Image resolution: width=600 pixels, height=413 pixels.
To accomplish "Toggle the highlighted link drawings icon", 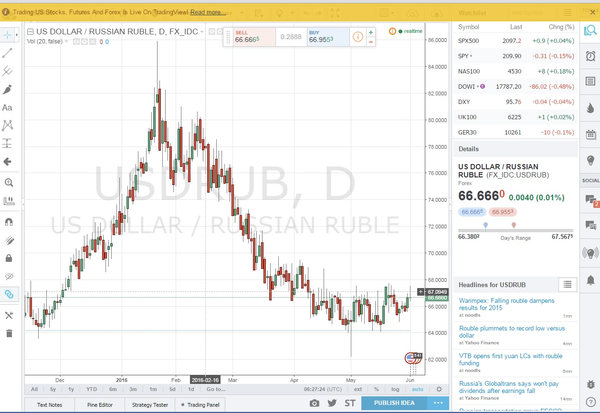I will (x=9, y=294).
